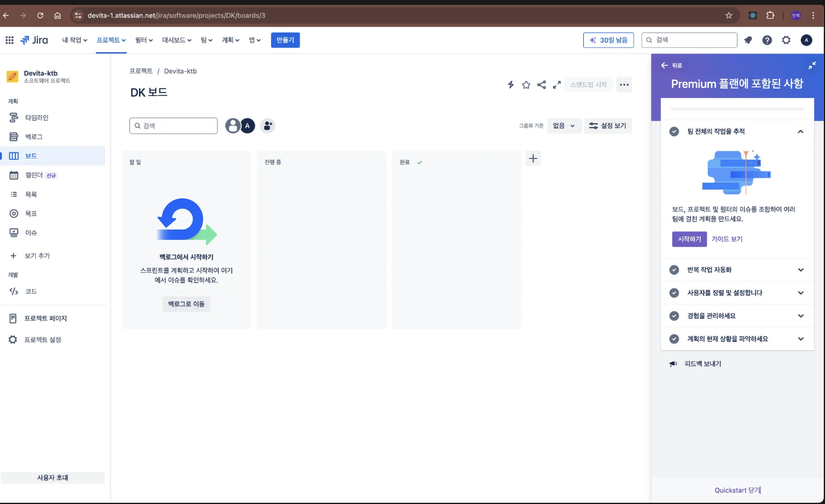
Task: Reload the page in browser
Action: click(x=40, y=16)
